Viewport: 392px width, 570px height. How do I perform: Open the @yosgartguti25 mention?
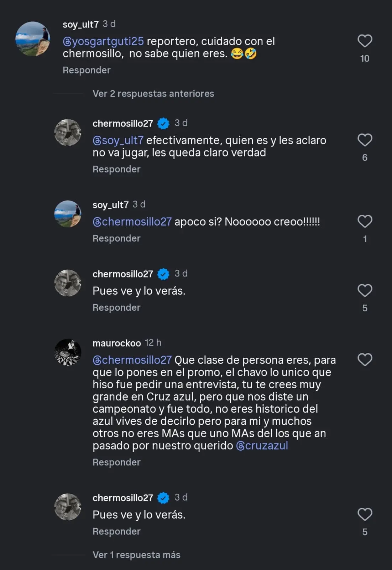coord(103,41)
